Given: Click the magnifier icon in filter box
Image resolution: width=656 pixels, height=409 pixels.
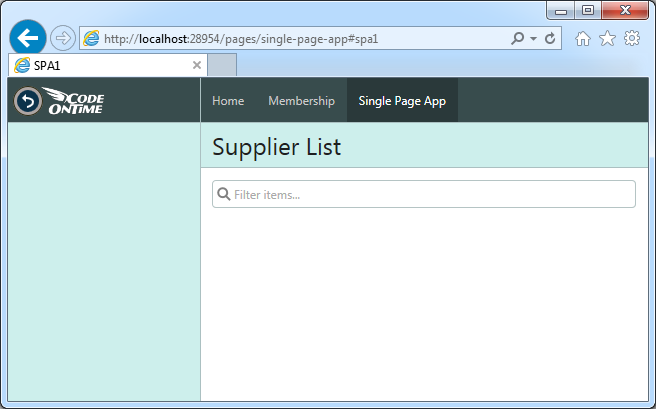Looking at the screenshot, I should 224,194.
